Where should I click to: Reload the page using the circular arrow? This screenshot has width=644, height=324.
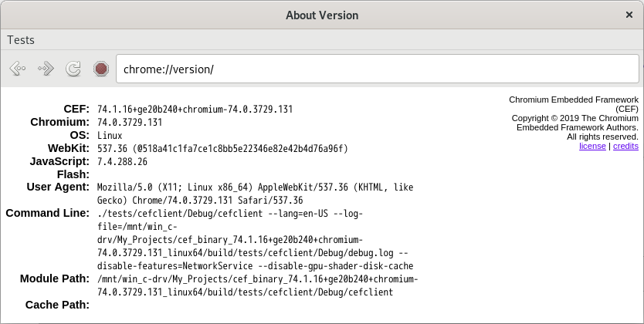(x=73, y=69)
